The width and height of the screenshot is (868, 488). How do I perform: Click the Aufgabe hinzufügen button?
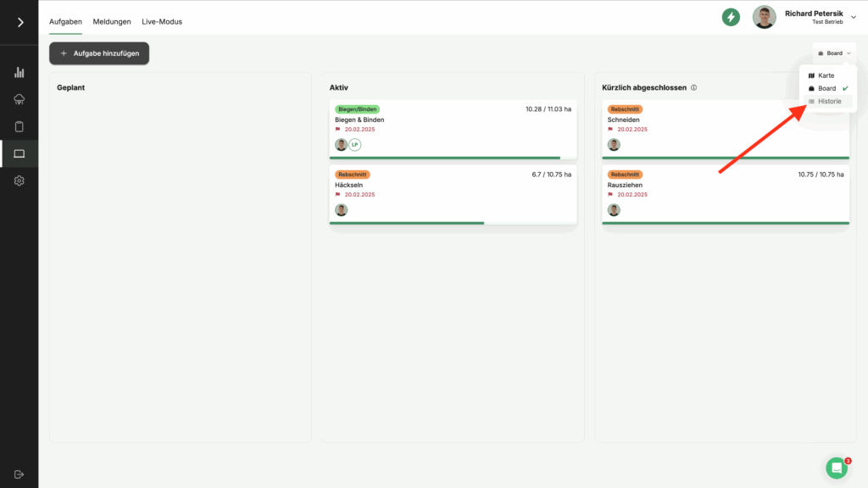click(99, 53)
